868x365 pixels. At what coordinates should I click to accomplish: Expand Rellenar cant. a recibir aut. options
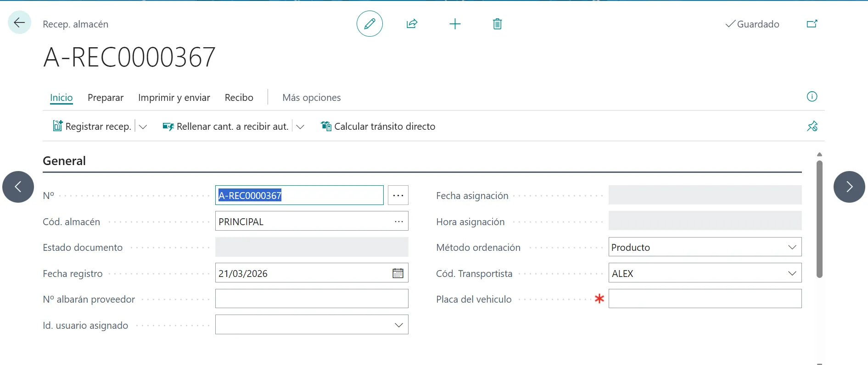300,127
